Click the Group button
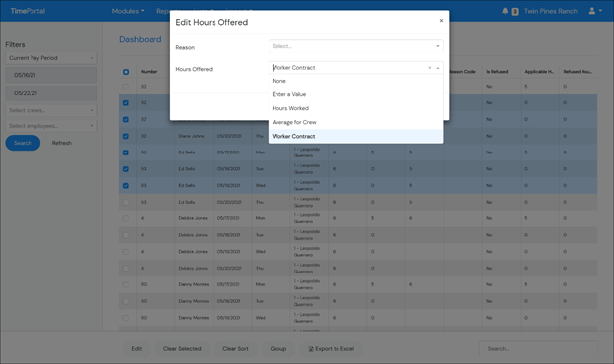The image size is (614, 364). point(278,348)
